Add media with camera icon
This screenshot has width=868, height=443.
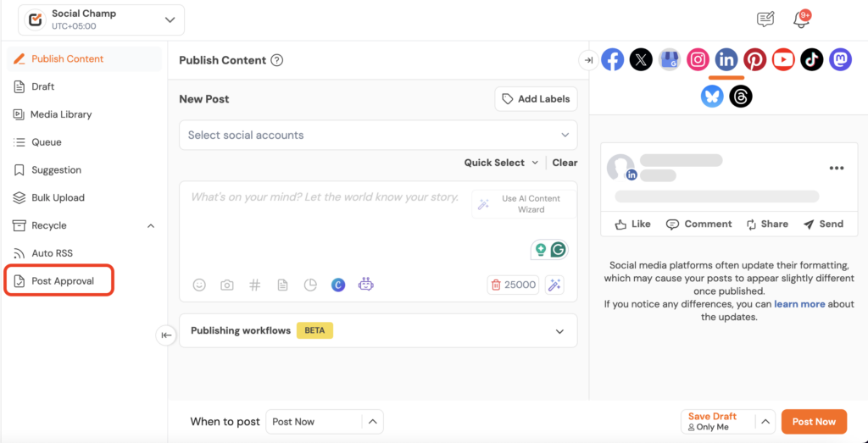click(x=227, y=285)
